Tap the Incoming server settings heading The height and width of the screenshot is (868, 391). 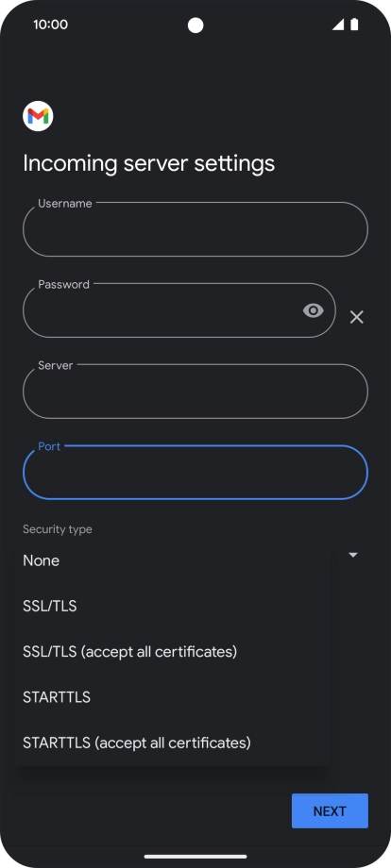149,163
